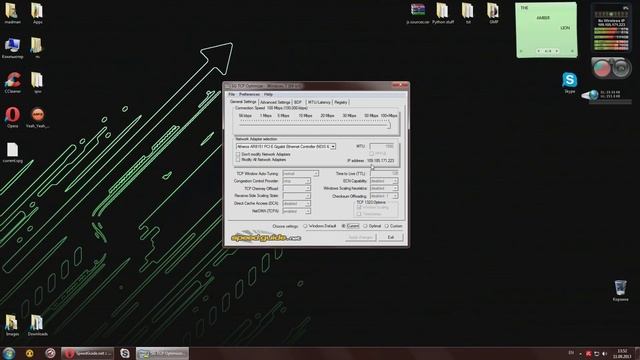
Task: Launch Opera browser from desktop
Action: click(x=12, y=117)
